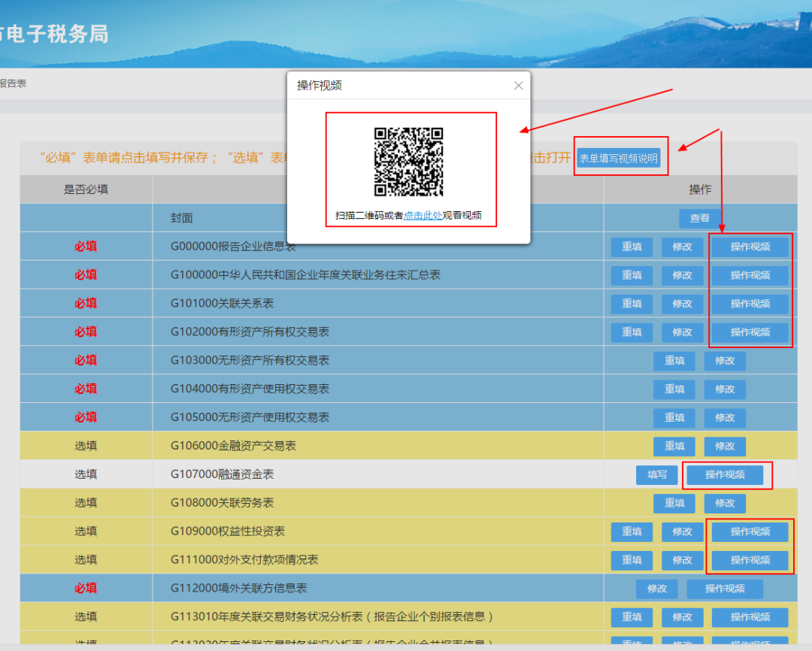Click 修改 for G101000关联关系表
This screenshot has height=651, width=812.
point(682,304)
